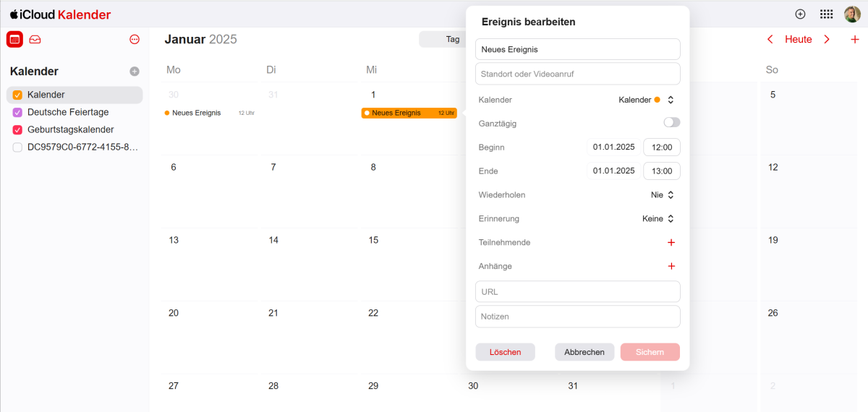
Task: Click the Notizen notes field
Action: click(x=578, y=317)
